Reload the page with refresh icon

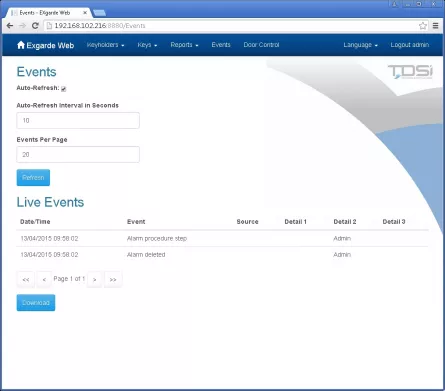click(35, 26)
